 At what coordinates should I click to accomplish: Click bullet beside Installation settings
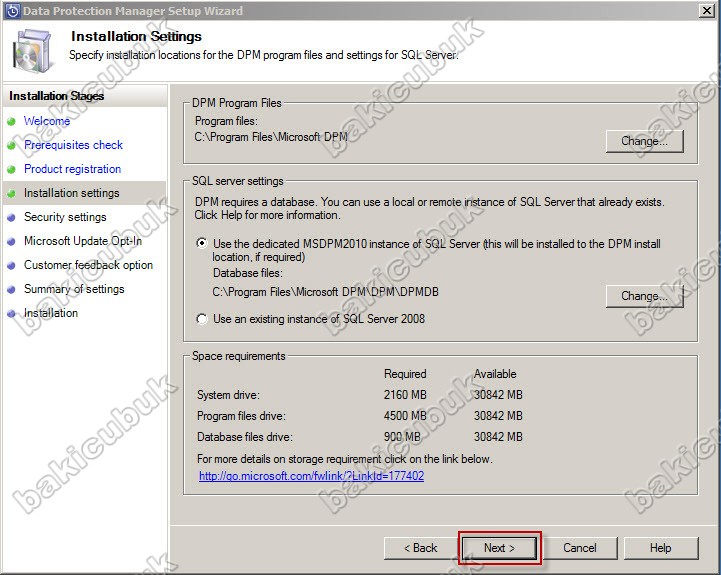11,193
